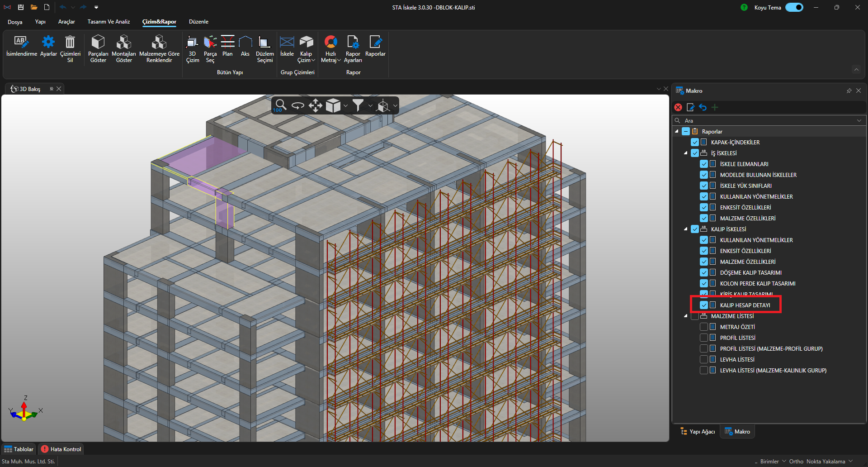The width and height of the screenshot is (868, 467).
Task: Open the Tasarım Ve Analiz ribbon tab
Action: click(108, 22)
